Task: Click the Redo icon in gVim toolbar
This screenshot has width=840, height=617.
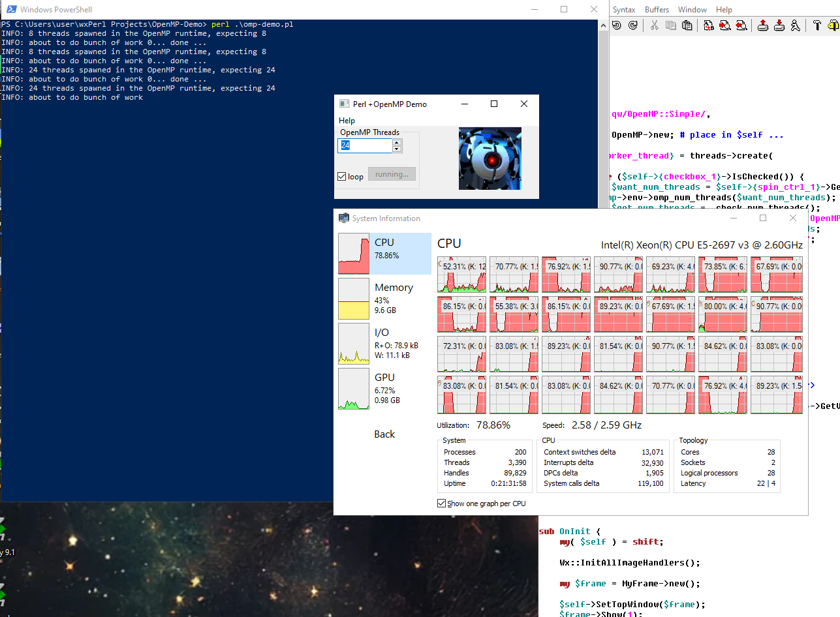Action: coord(632,25)
